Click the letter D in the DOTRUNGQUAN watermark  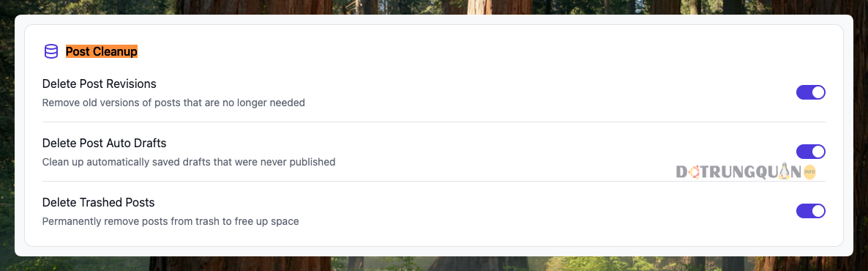pyautogui.click(x=681, y=172)
